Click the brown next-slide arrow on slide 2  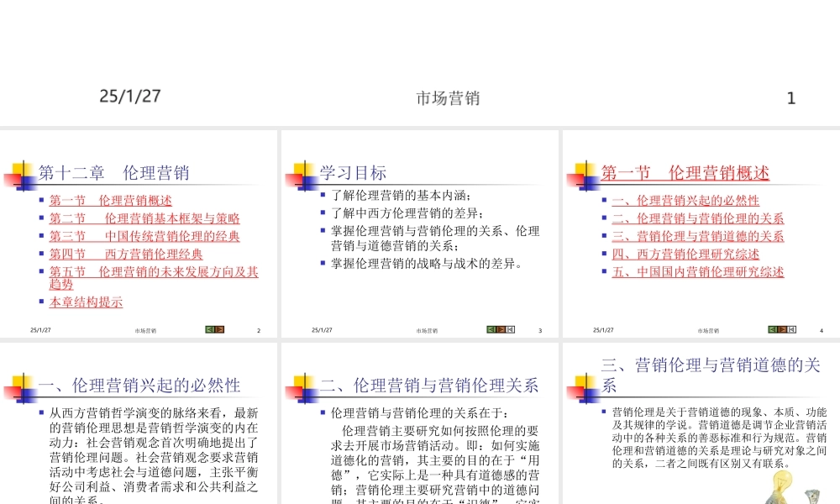pos(219,329)
